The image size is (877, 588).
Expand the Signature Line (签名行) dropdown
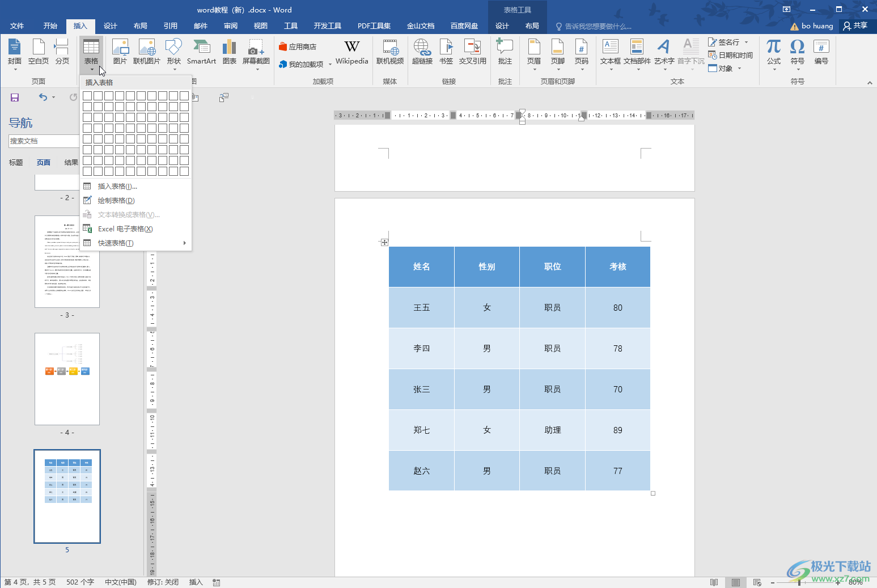pos(746,43)
